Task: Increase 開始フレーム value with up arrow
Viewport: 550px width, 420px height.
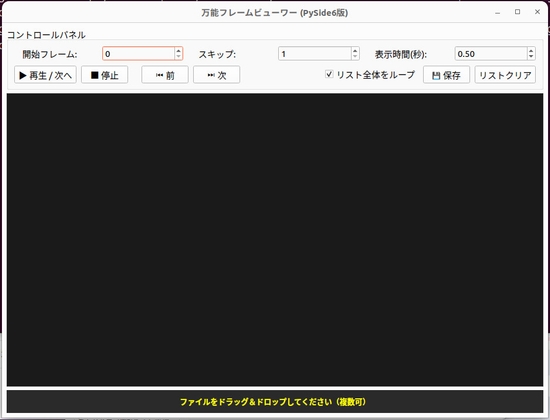Action: [179, 51]
